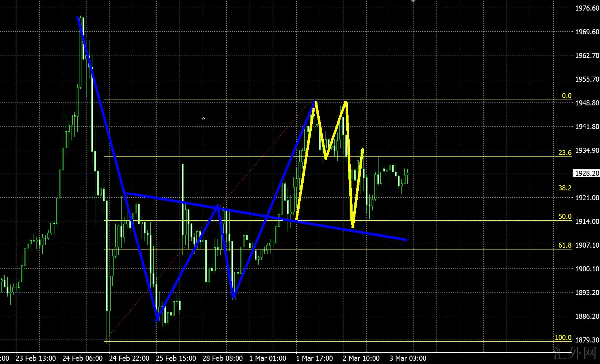Image resolution: width=600 pixels, height=364 pixels.
Task: Click the 1976.60 price axis label
Action: click(x=587, y=8)
